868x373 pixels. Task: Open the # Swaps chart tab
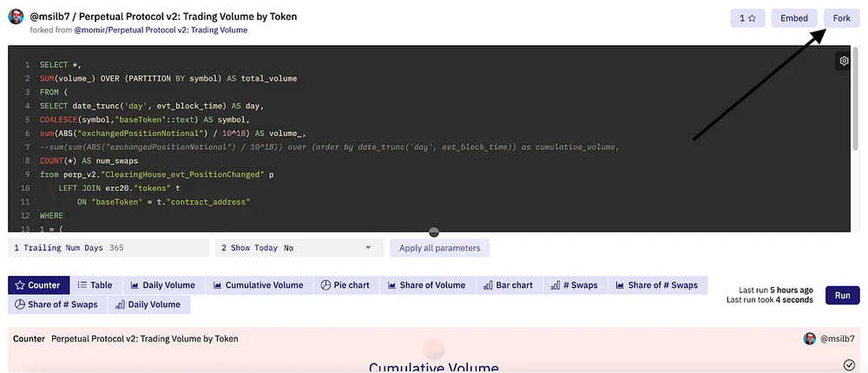point(574,285)
